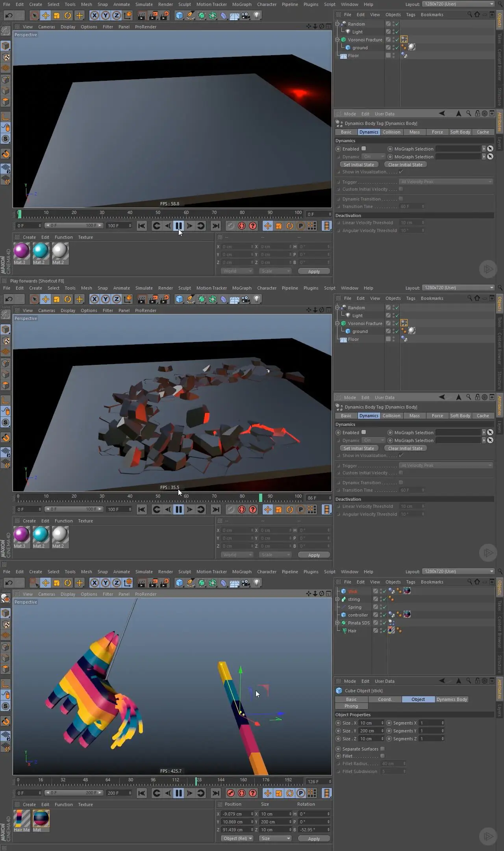Click the Undo arrow in the pinata window

[x=9, y=583]
